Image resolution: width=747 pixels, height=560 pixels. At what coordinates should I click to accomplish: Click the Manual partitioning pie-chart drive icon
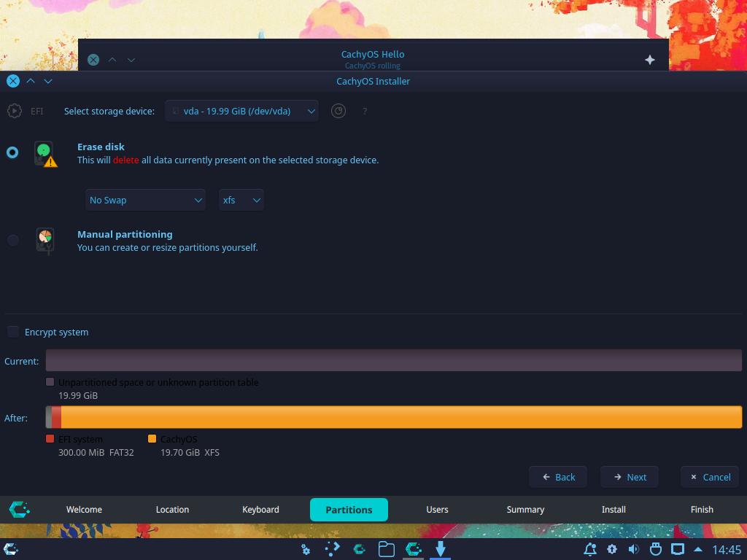pyautogui.click(x=44, y=241)
